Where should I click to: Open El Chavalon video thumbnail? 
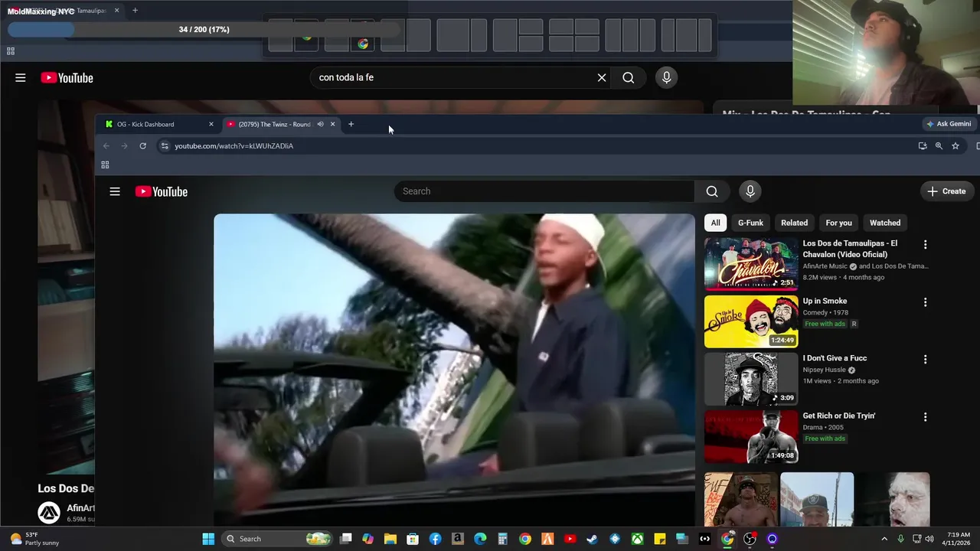[x=751, y=264]
